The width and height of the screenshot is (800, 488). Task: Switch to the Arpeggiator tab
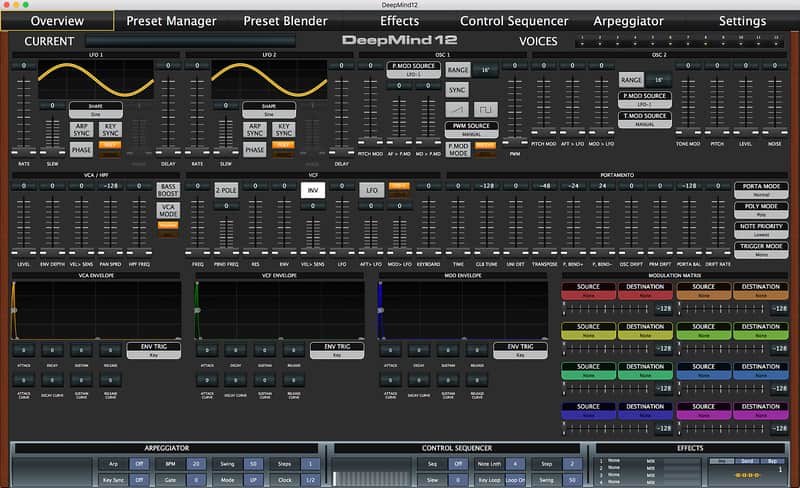pos(628,21)
